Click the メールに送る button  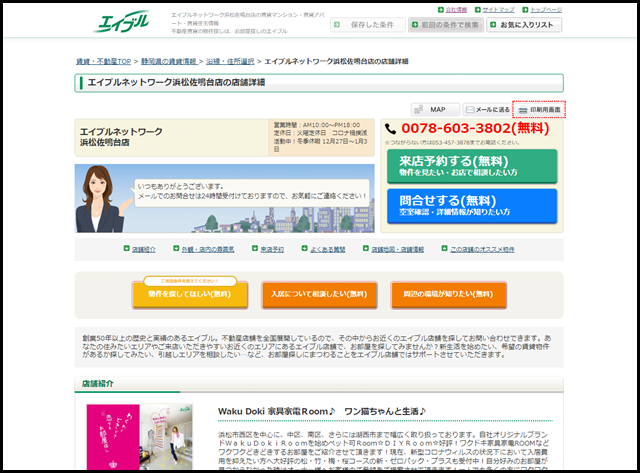click(487, 109)
